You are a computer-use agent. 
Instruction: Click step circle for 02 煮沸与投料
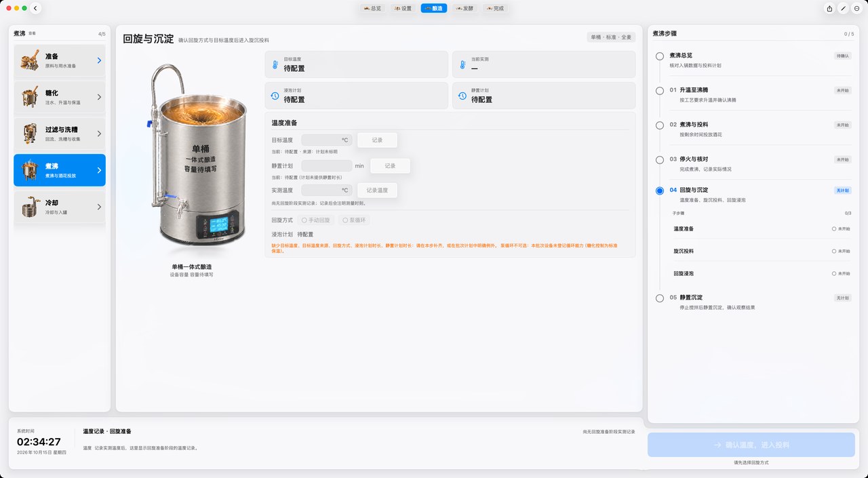tap(660, 125)
